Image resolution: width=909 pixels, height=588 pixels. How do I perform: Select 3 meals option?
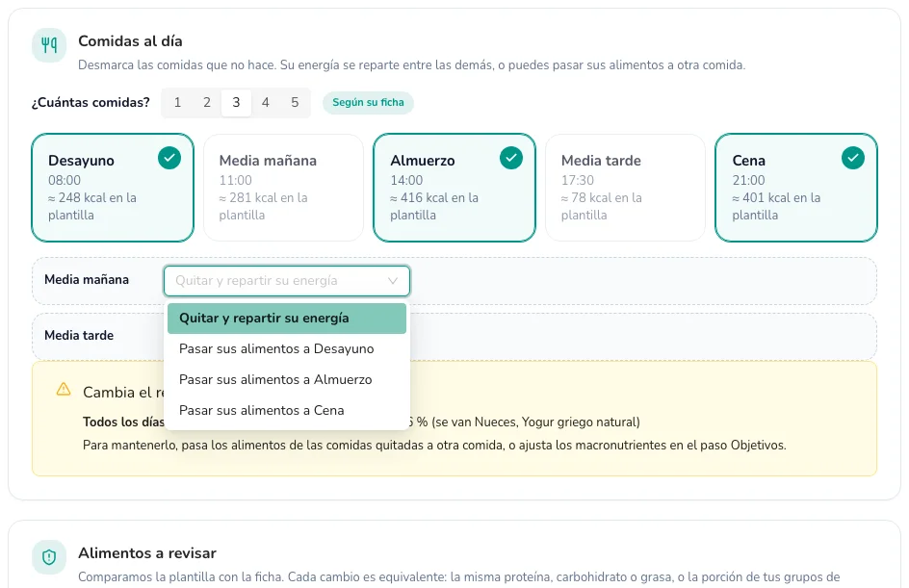click(236, 103)
